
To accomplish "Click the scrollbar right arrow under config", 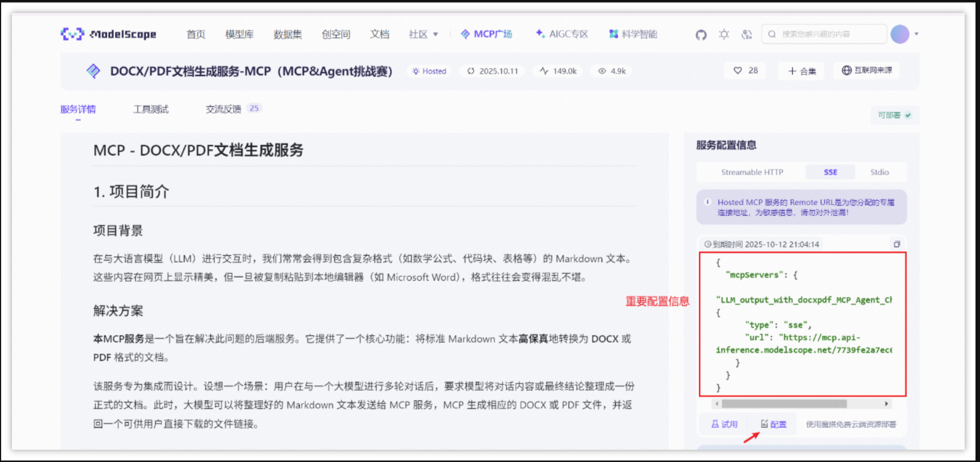I will 886,404.
